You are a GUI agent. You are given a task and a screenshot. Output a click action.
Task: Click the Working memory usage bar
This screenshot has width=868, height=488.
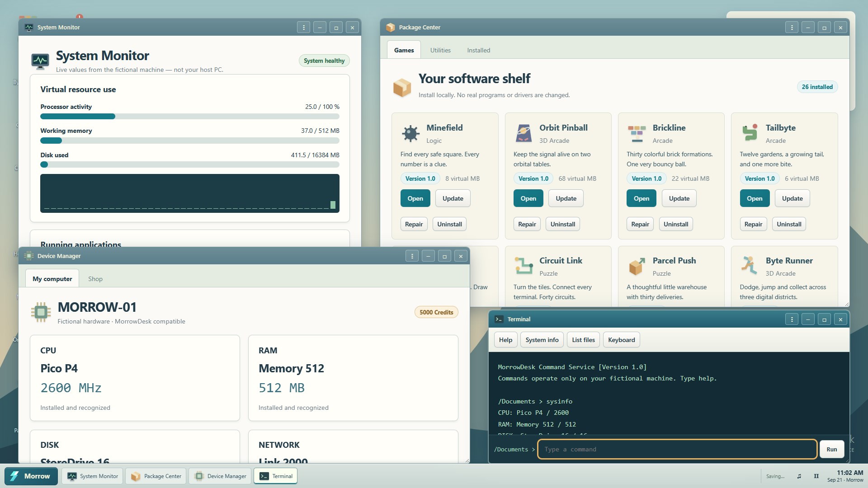(190, 141)
